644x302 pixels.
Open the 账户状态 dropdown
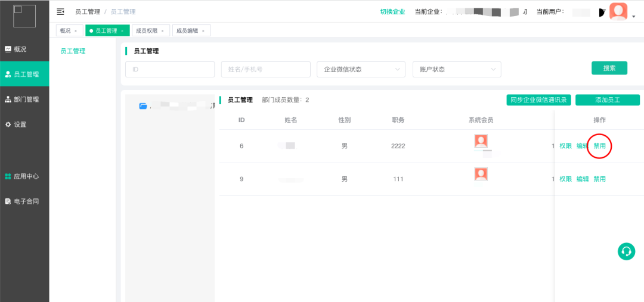457,69
